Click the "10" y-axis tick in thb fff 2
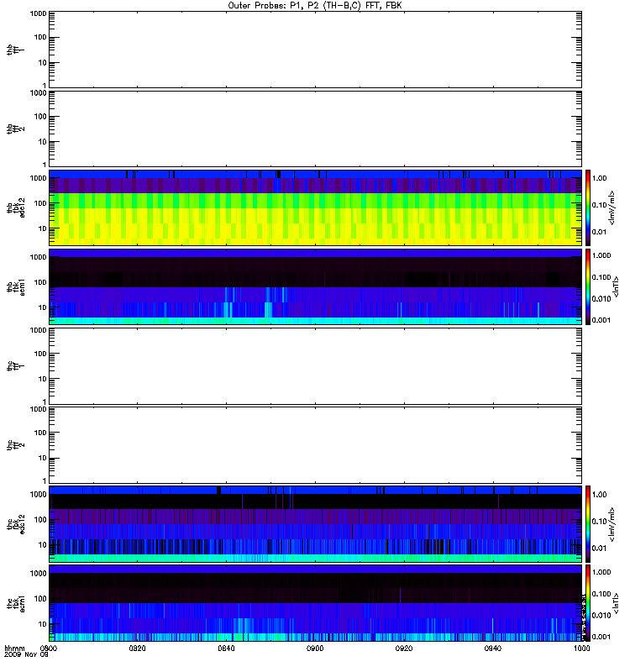 43,142
